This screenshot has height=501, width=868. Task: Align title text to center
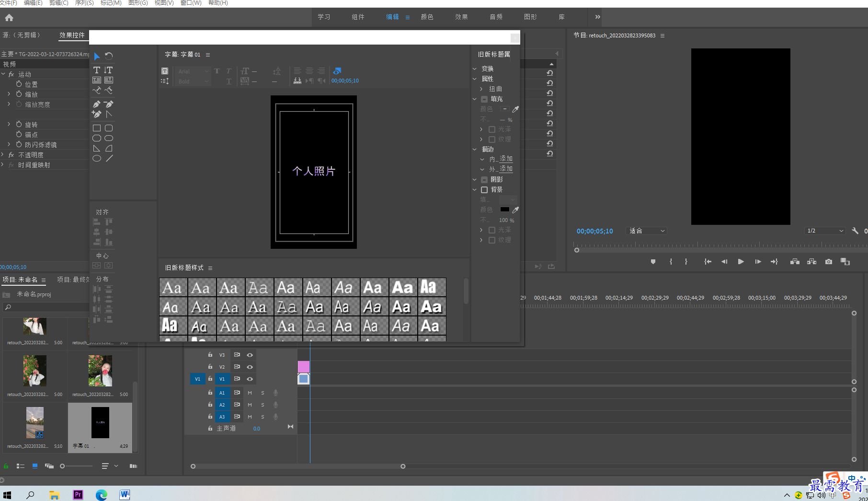pos(309,71)
